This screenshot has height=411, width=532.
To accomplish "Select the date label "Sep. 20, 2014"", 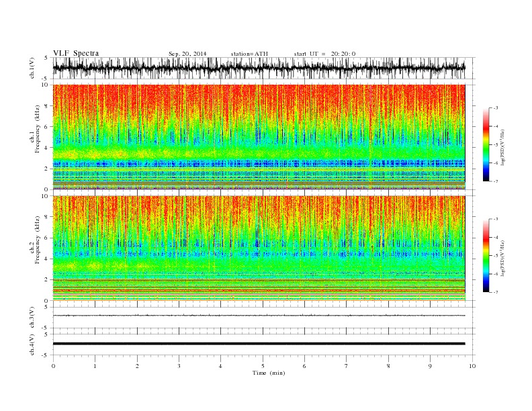I will (x=187, y=54).
